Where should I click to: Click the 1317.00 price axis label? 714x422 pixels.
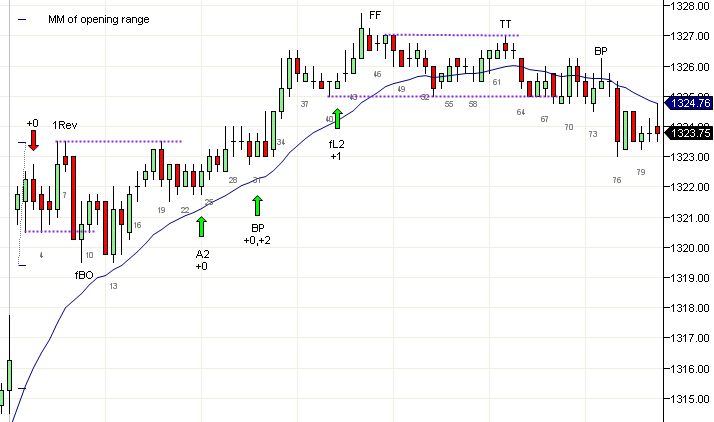pos(690,338)
